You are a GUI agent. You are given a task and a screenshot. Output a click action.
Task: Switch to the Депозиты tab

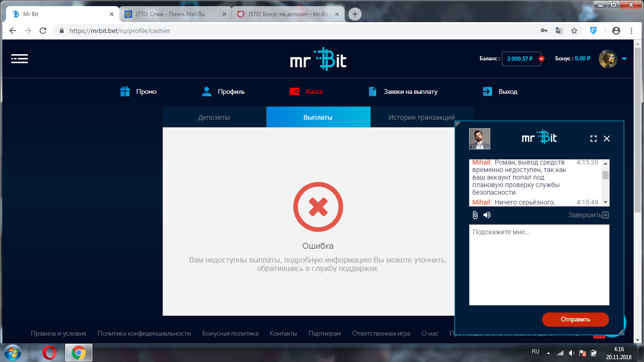[x=214, y=117]
